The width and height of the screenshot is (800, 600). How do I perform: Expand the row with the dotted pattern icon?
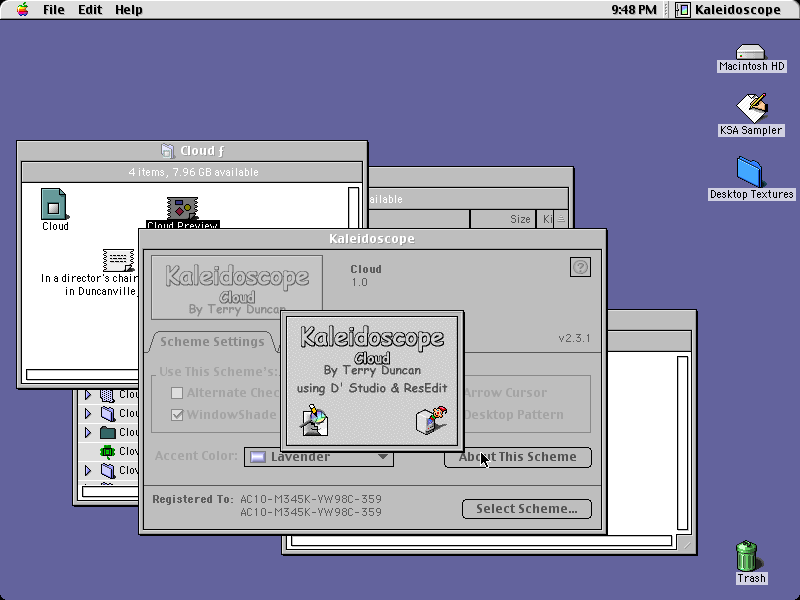coord(88,394)
